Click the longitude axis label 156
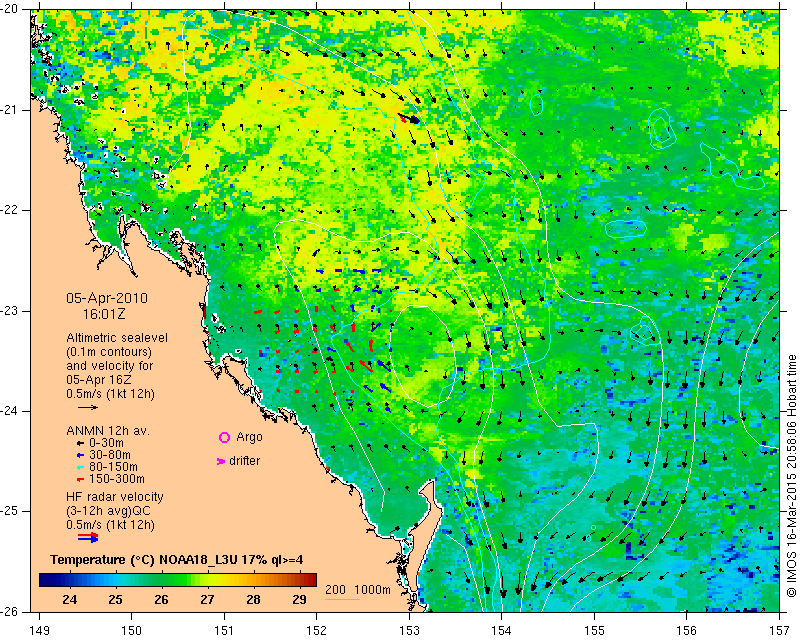 687,631
